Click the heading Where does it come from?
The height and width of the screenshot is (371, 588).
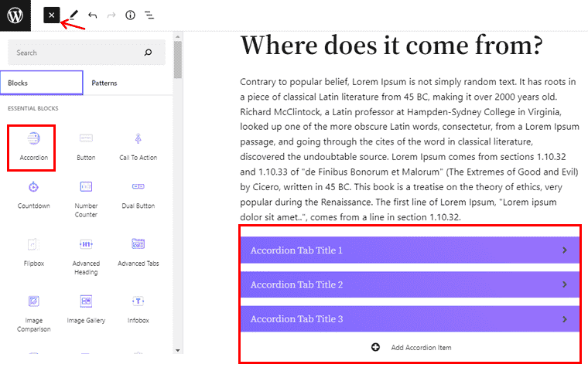pos(391,46)
